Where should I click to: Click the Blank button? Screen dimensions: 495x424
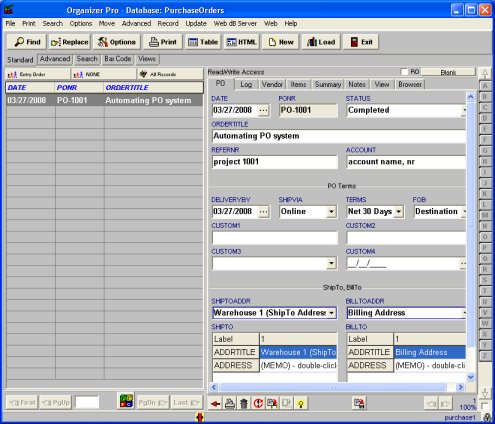pos(448,72)
